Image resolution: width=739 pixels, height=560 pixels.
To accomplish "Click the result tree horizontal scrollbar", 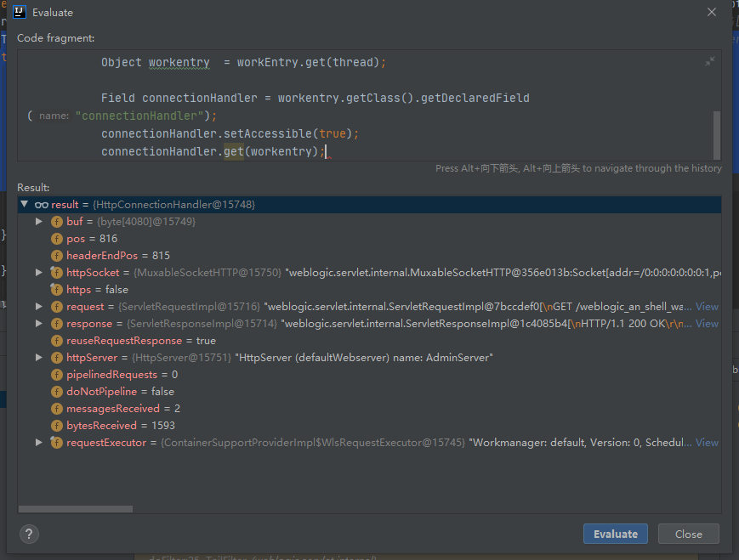I will click(76, 509).
